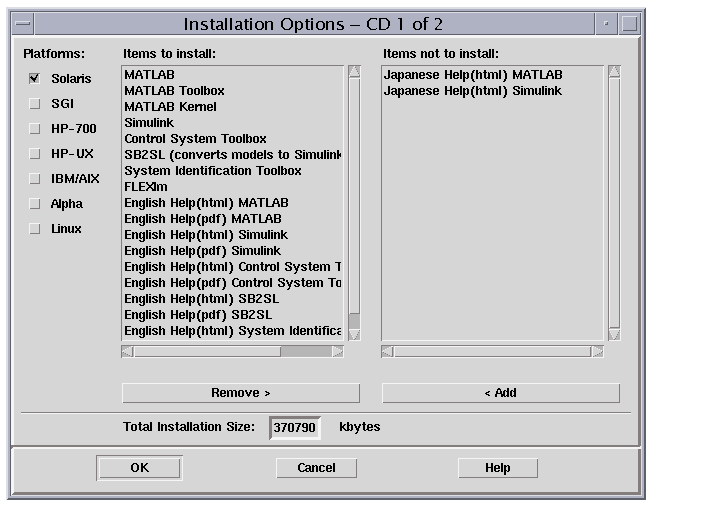Click right arrow of Items not to install horizontal scrollbar
The image size is (722, 510).
tap(598, 352)
